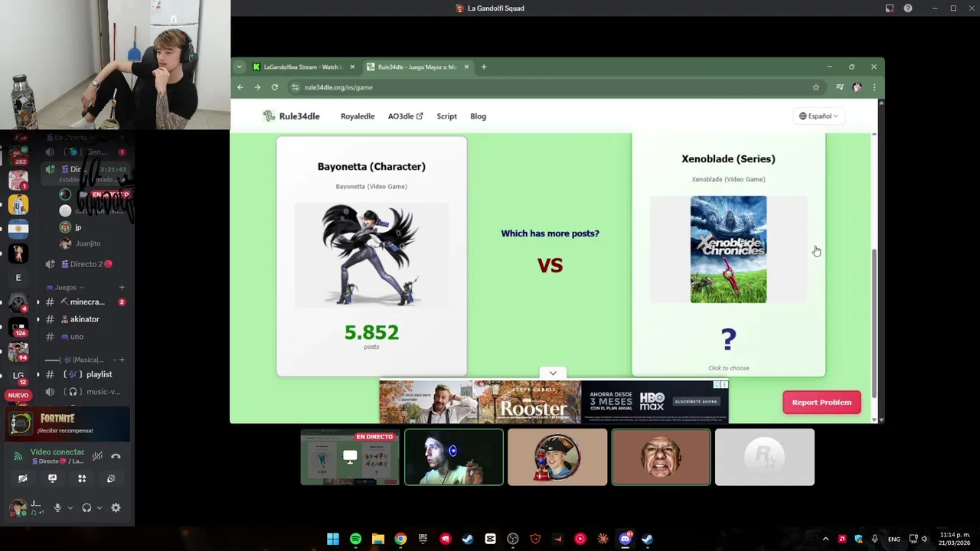Image resolution: width=980 pixels, height=551 pixels.
Task: Bookmark this page with the star
Action: pos(816,87)
